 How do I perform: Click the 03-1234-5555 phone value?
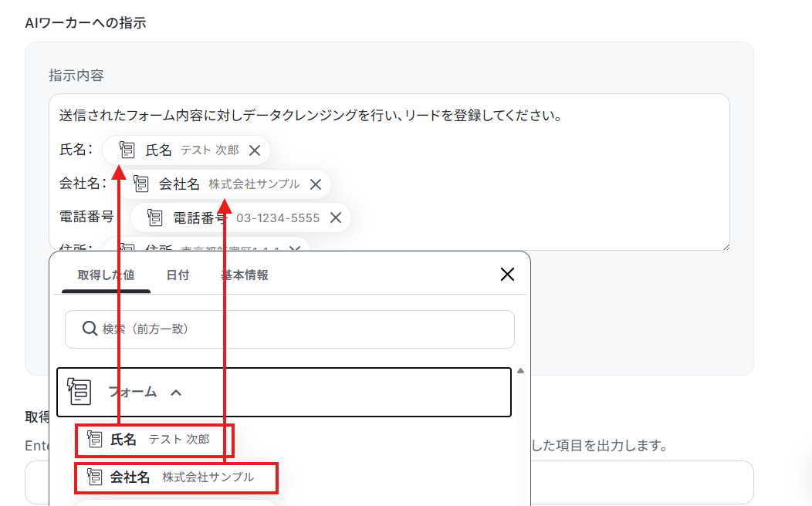pyautogui.click(x=278, y=218)
